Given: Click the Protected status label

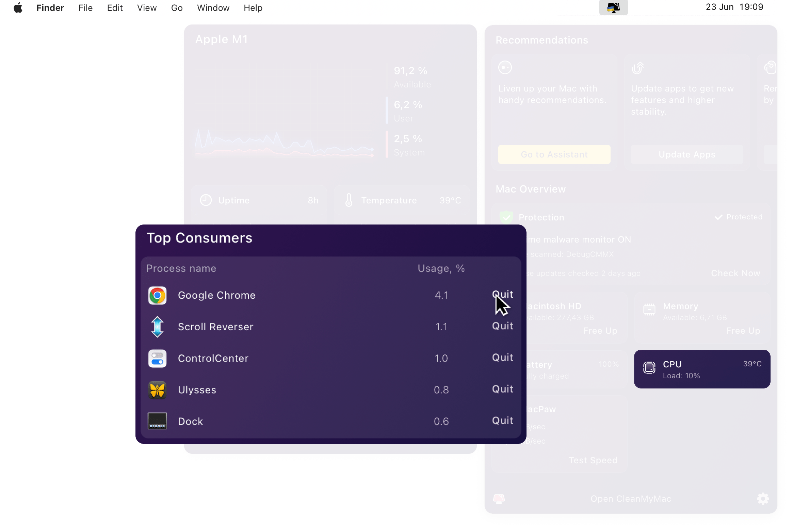Looking at the screenshot, I should click(x=739, y=217).
